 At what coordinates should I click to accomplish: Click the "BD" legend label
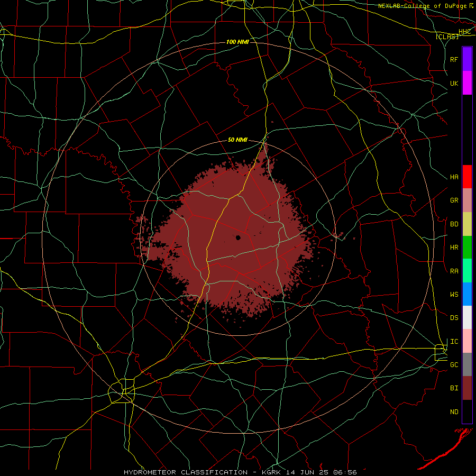pos(454,224)
